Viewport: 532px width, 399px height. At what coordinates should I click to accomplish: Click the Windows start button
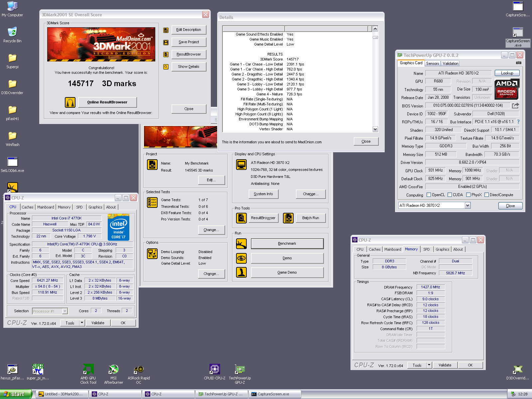point(16,394)
